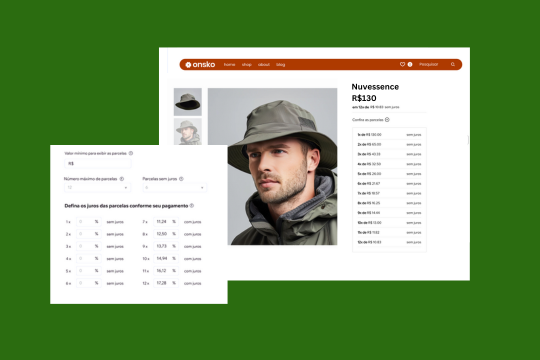This screenshot has width=540, height=360.
Task: Open the home menu item
Action: tap(229, 64)
